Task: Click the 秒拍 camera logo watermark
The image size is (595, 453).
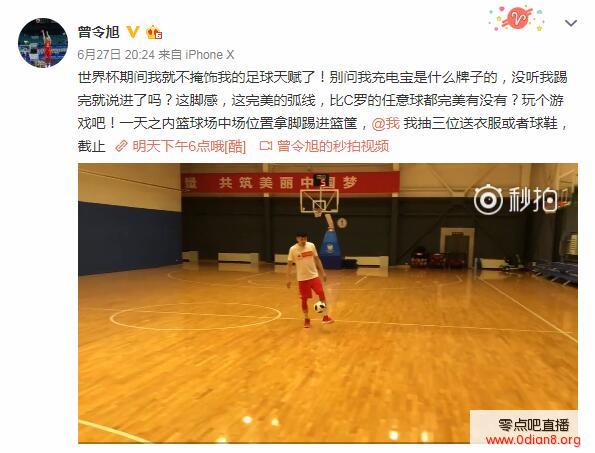Action: pos(488,199)
